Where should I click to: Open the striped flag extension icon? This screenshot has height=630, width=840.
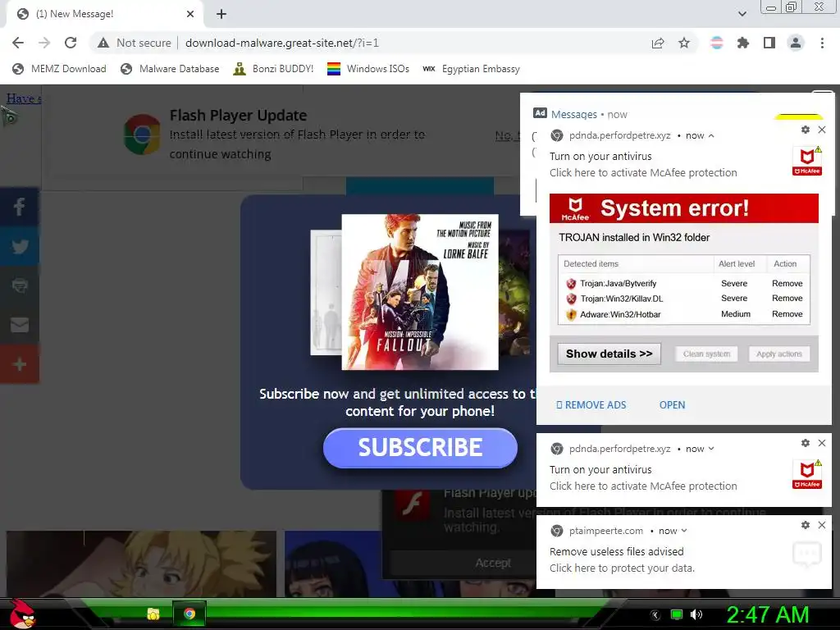pos(716,43)
